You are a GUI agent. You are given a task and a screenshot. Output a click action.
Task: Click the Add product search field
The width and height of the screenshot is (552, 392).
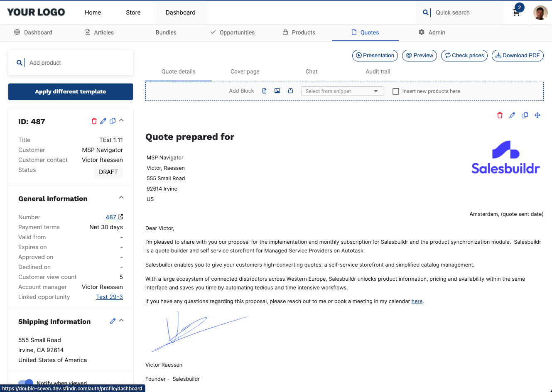pyautogui.click(x=71, y=62)
